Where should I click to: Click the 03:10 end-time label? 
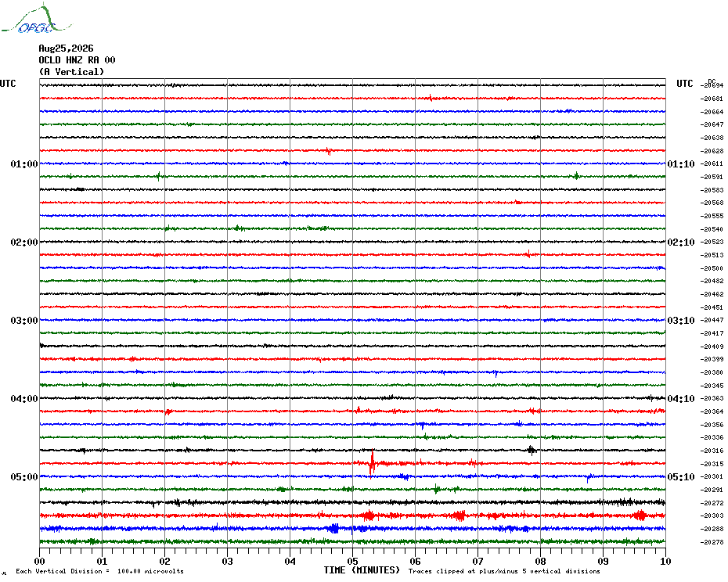681,321
